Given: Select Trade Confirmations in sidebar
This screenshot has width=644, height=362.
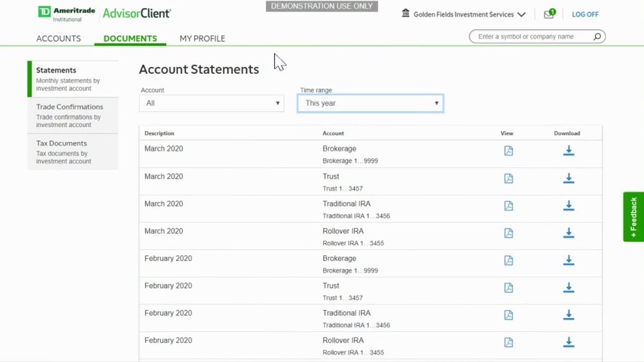Looking at the screenshot, I should coord(69,107).
